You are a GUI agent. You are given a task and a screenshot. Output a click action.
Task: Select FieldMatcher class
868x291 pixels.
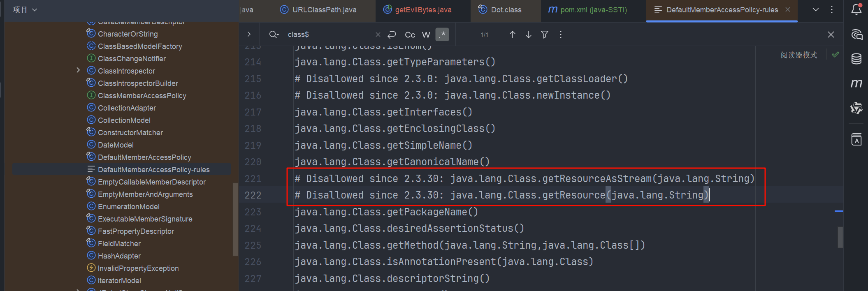pos(119,244)
